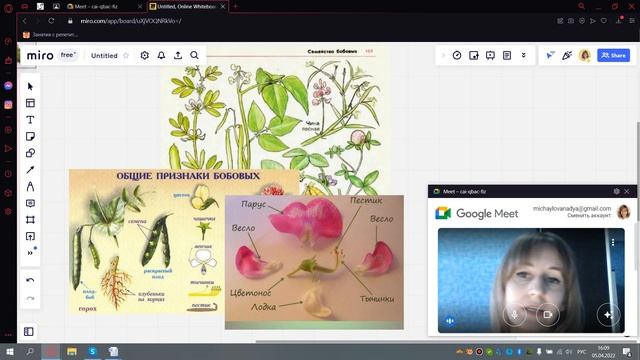Export the board via upload icon
Screen dimensions: 640x360
(178, 55)
